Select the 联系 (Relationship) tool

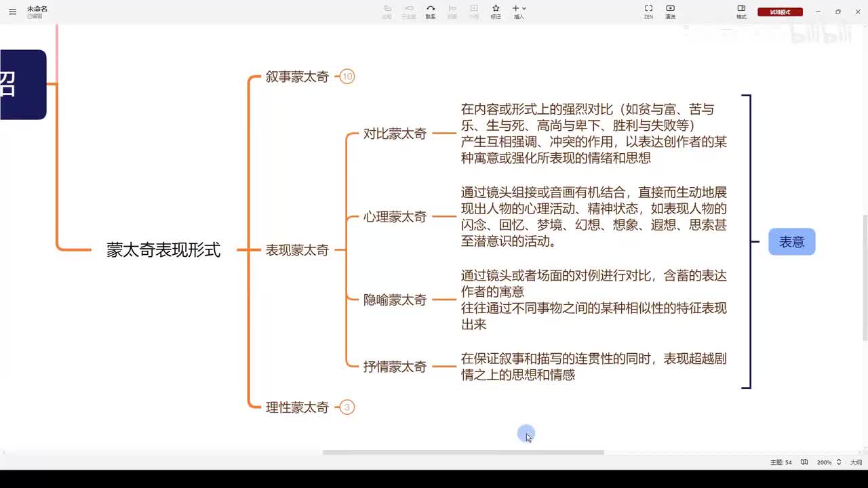431,12
